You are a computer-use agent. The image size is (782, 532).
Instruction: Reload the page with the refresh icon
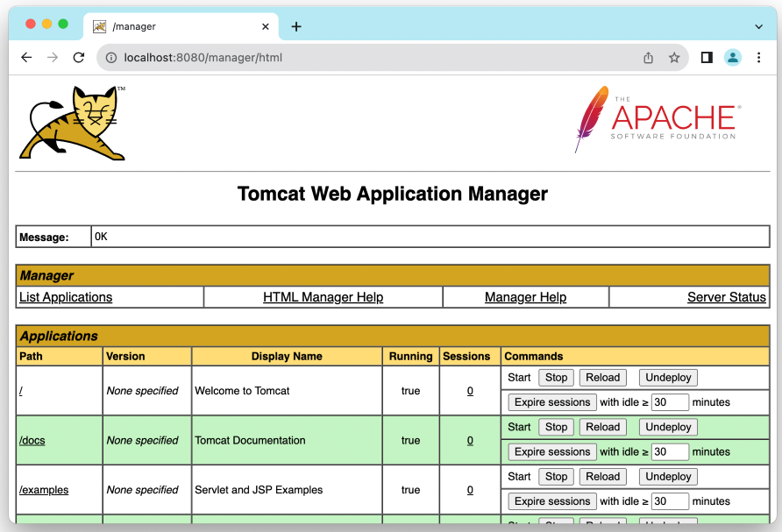(x=79, y=57)
